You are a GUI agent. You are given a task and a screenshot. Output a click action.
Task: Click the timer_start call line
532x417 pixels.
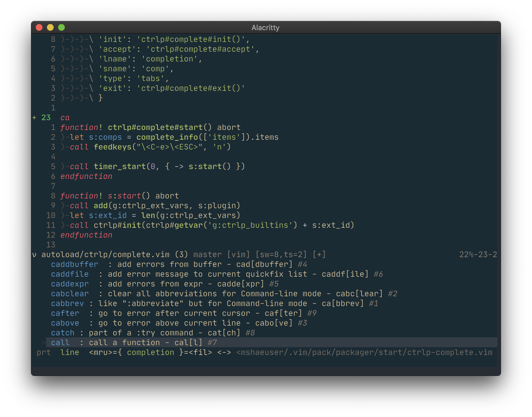153,167
